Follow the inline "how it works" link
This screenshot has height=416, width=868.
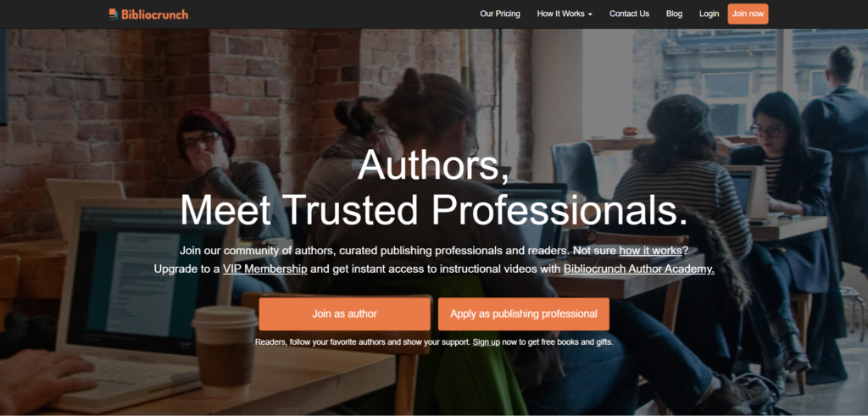650,251
